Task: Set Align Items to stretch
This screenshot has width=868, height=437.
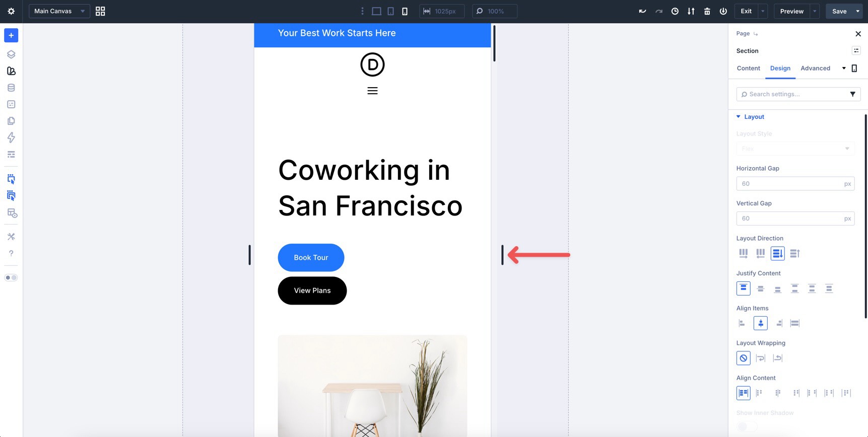Action: 794,323
